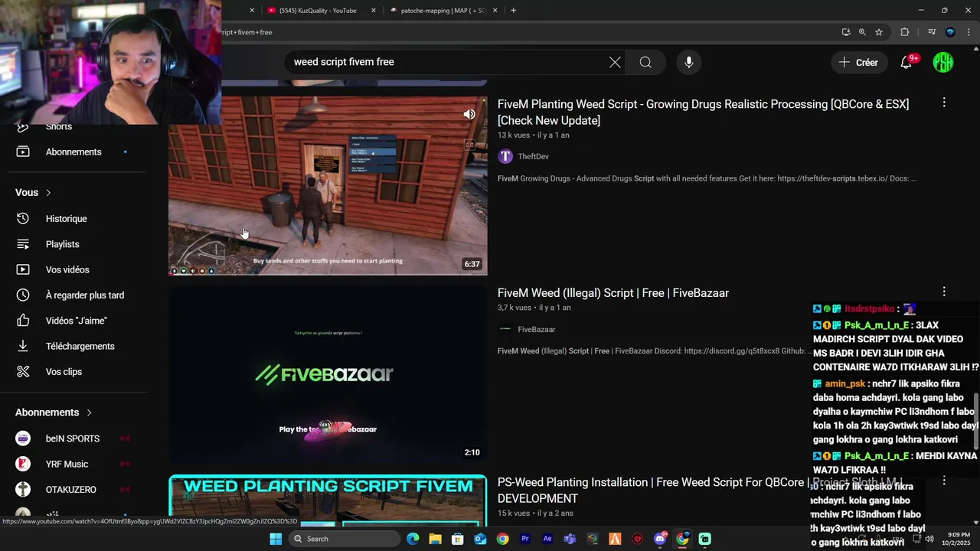Open taskbar clock 9:09 PM
Image resolution: width=980 pixels, height=551 pixels.
tap(959, 539)
